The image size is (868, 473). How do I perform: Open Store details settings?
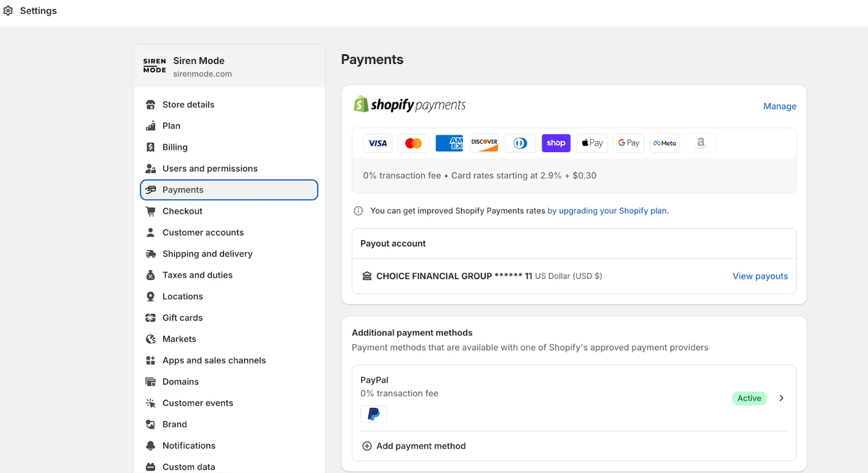tap(229, 105)
